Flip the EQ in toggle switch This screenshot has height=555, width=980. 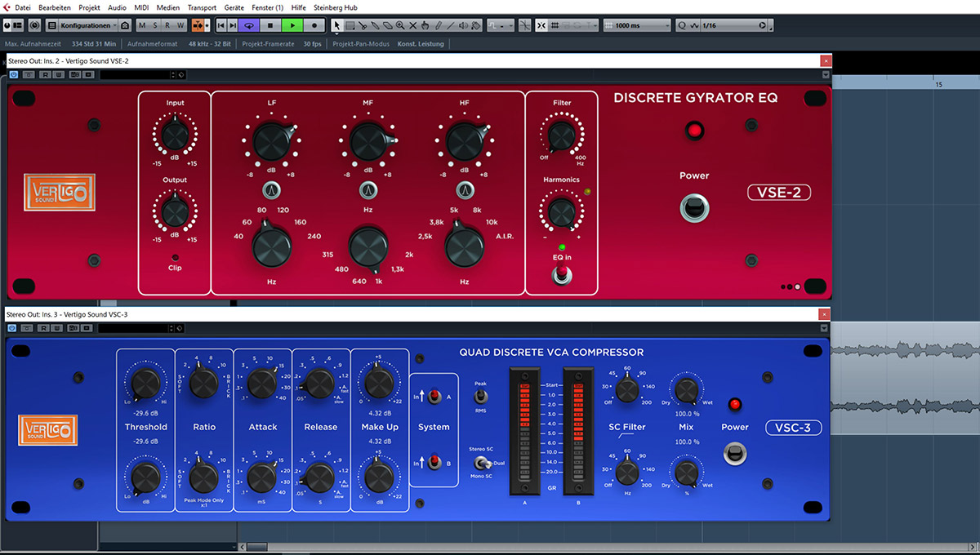[x=562, y=275]
